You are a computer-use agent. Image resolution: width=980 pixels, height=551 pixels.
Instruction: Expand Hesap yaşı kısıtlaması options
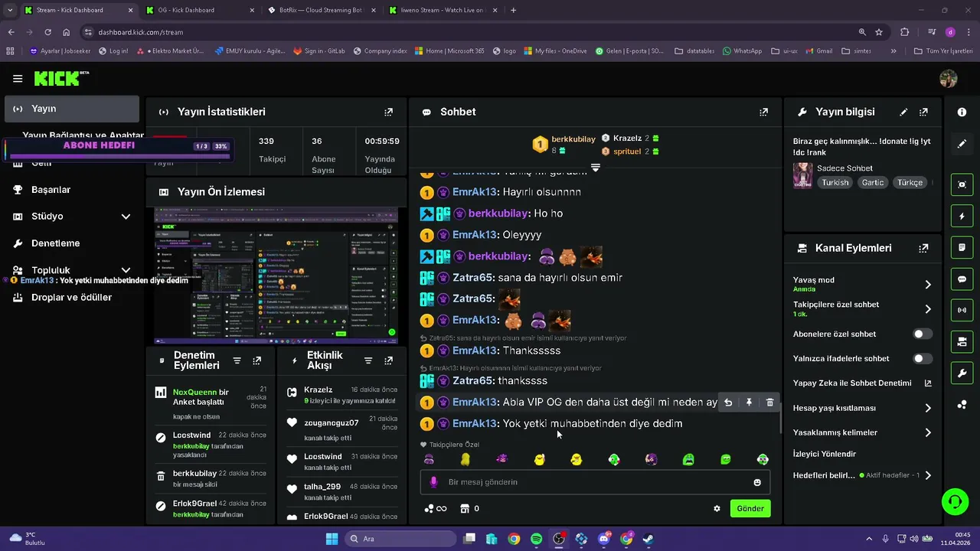(x=927, y=408)
